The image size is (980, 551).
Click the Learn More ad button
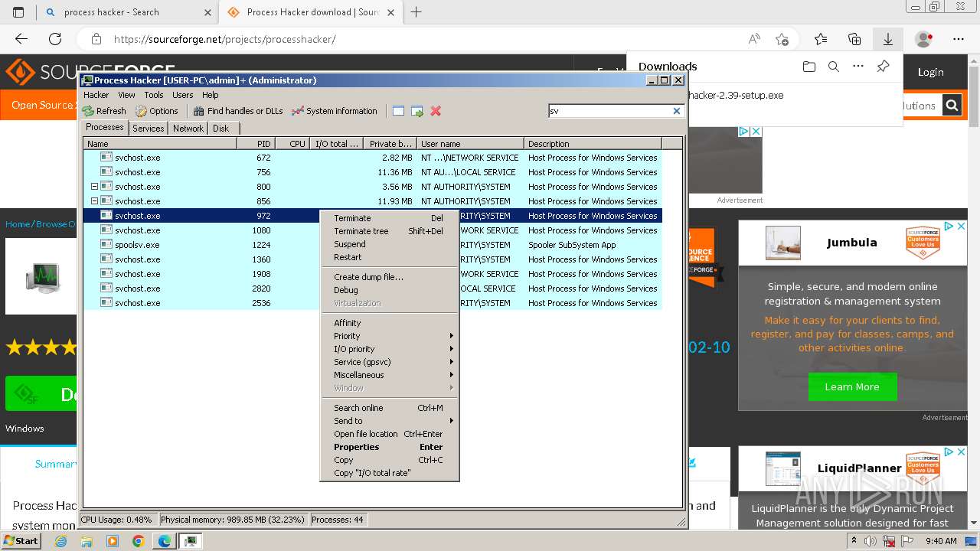pos(851,386)
